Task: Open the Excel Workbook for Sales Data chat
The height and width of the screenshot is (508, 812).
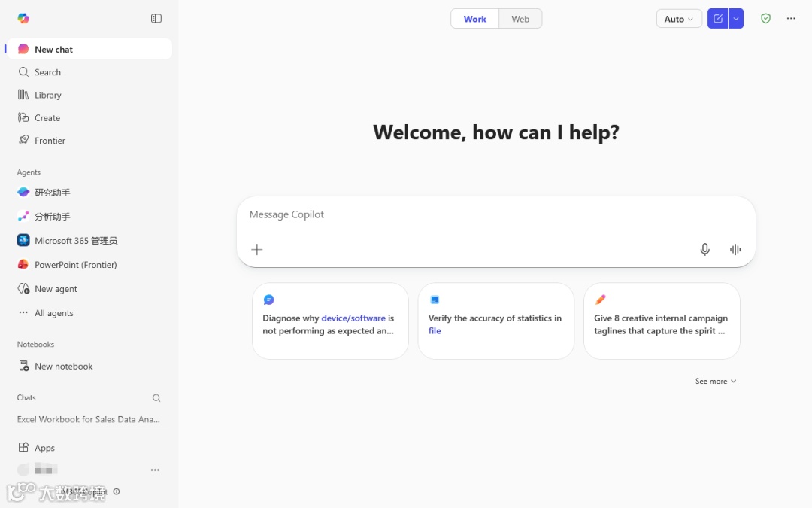Action: pos(89,419)
